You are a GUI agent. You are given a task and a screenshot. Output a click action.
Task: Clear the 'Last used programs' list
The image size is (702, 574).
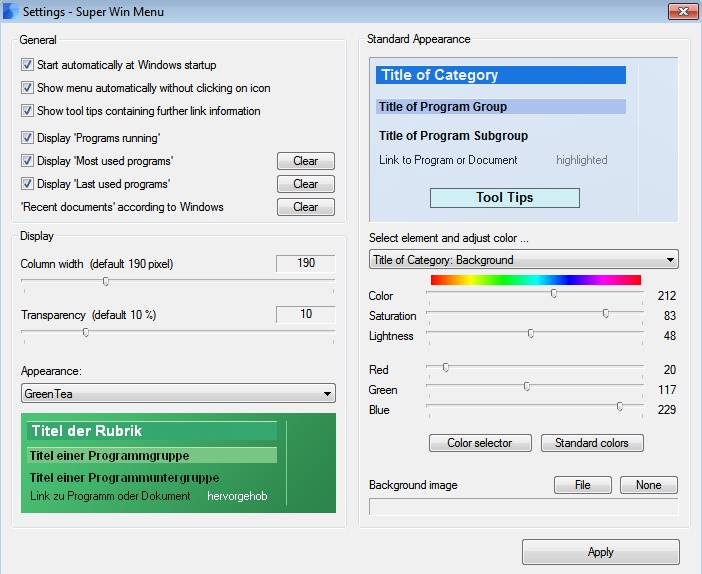pyautogui.click(x=305, y=184)
